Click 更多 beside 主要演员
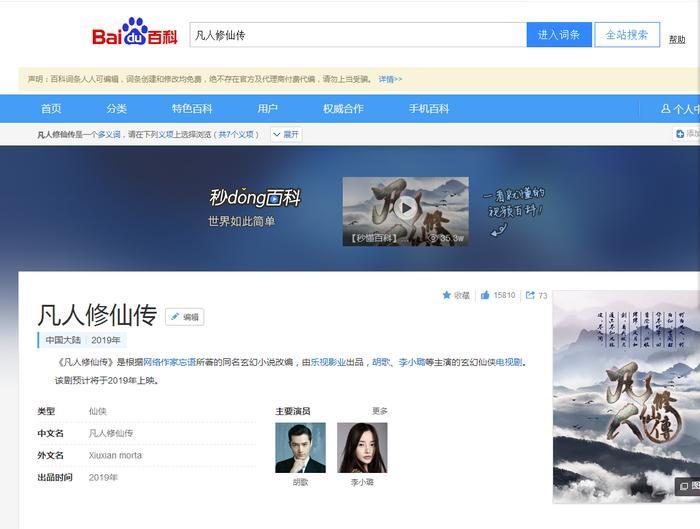The width and height of the screenshot is (700, 529). (x=380, y=411)
